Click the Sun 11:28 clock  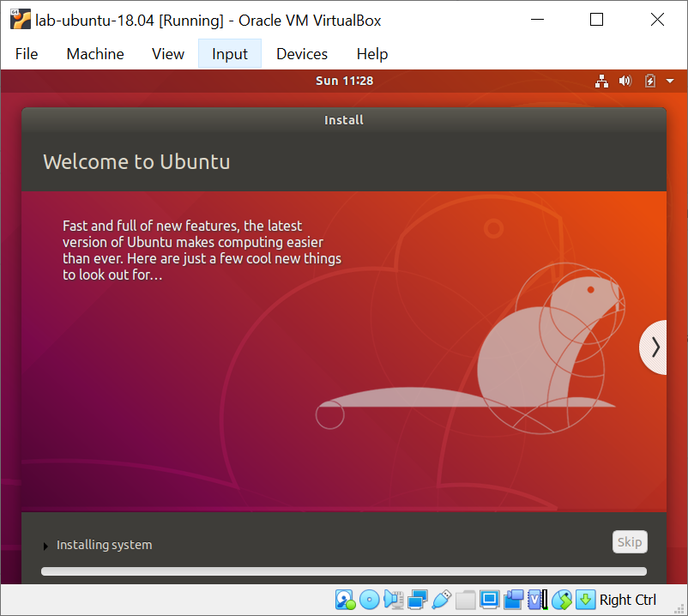click(345, 81)
